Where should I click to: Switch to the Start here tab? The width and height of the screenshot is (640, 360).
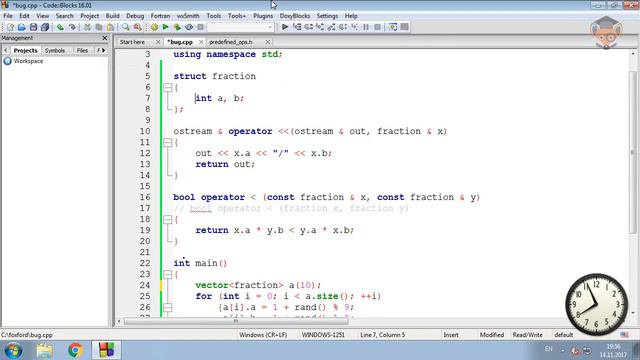click(x=133, y=42)
